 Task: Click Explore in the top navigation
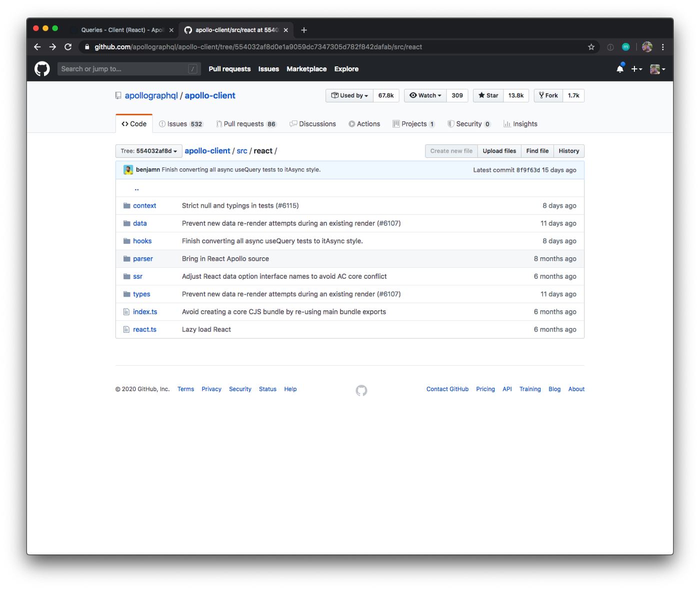point(346,69)
